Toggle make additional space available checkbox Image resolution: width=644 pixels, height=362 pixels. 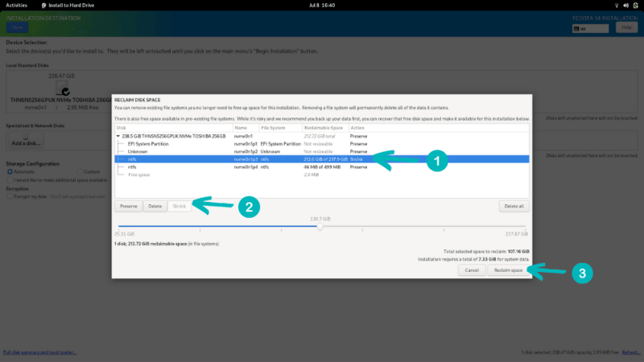(x=10, y=179)
